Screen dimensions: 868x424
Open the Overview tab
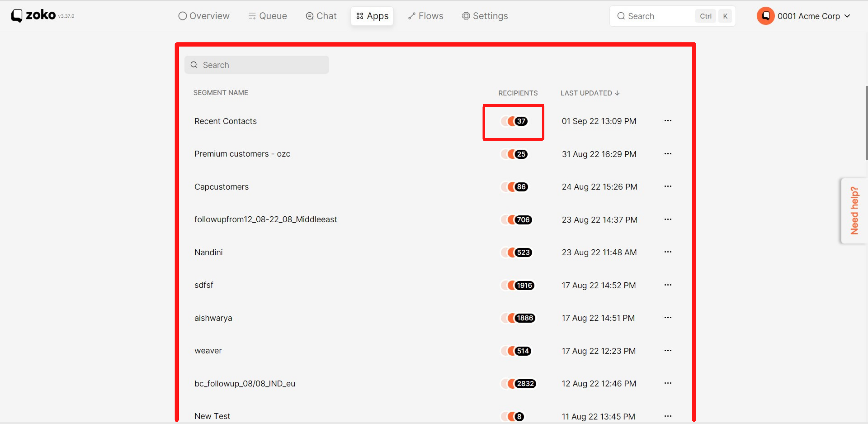[x=204, y=16]
